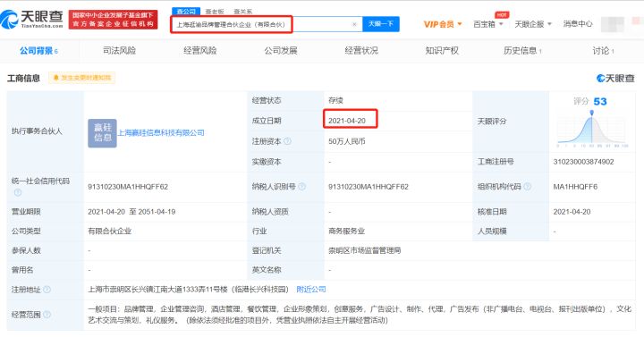Image resolution: width=644 pixels, height=337 pixels.
Task: Click the help icon beside 纳税人识别号
Action: click(302, 186)
